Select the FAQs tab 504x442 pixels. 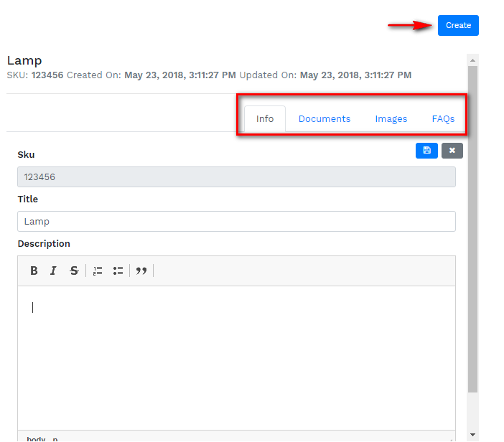(443, 119)
